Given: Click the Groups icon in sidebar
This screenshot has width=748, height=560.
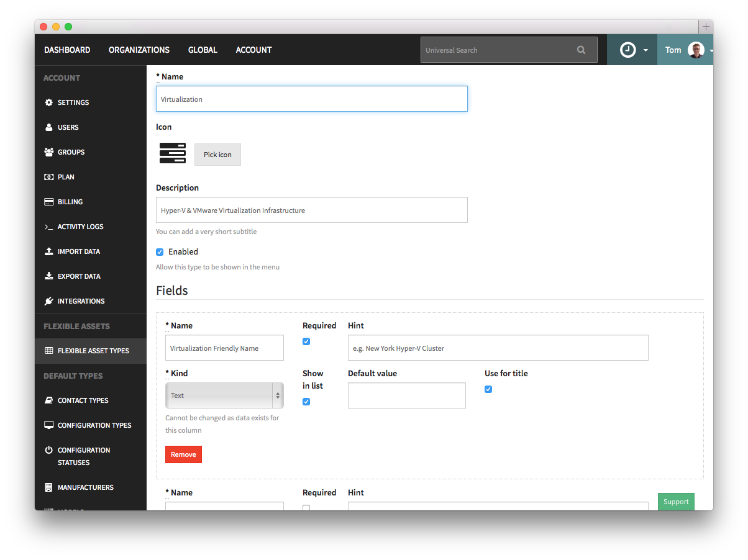Looking at the screenshot, I should (x=49, y=152).
